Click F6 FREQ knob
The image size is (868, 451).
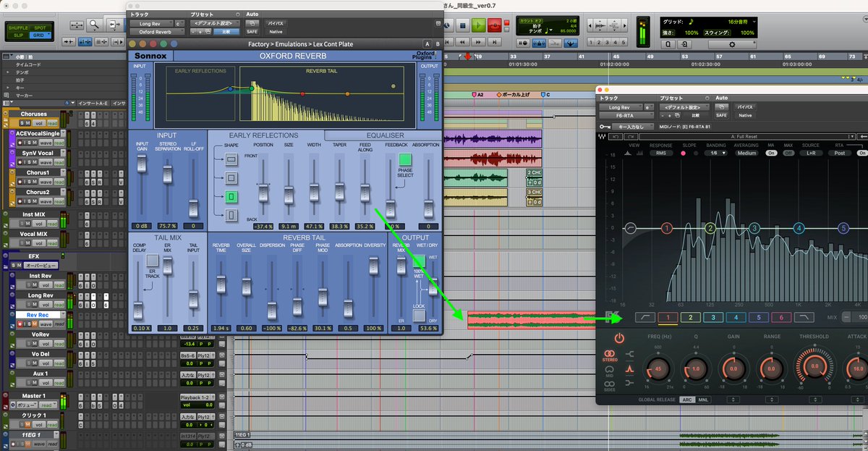(657, 368)
